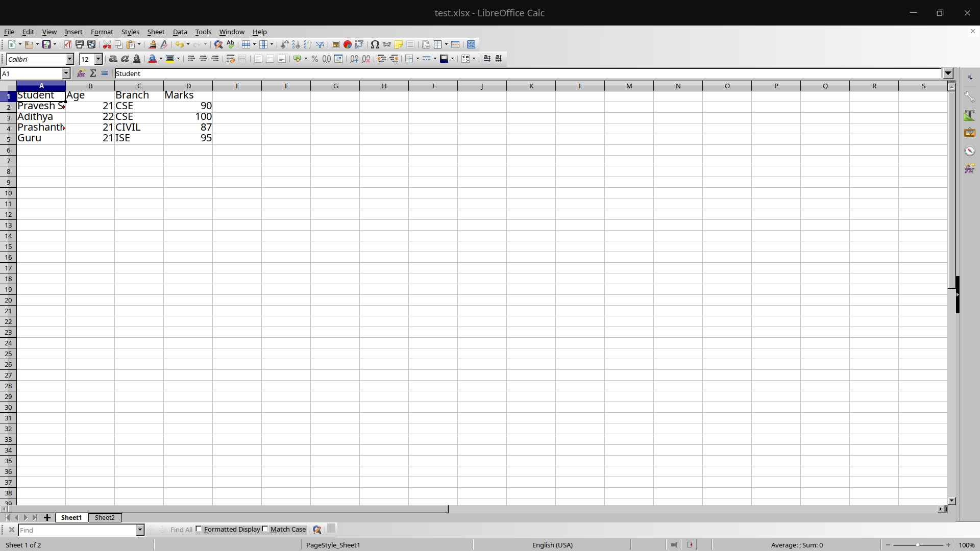Click Find All button in search bar
The image size is (980, 551).
click(x=180, y=530)
